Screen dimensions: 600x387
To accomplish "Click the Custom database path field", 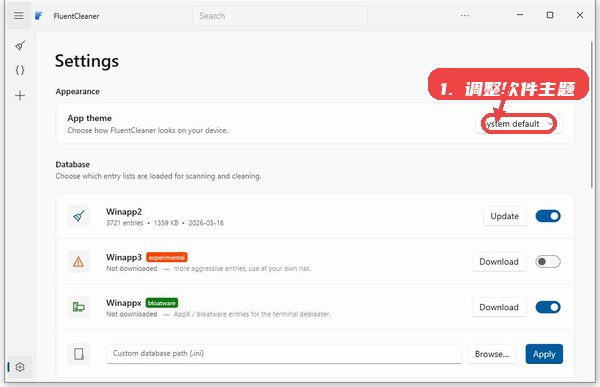I will [284, 353].
